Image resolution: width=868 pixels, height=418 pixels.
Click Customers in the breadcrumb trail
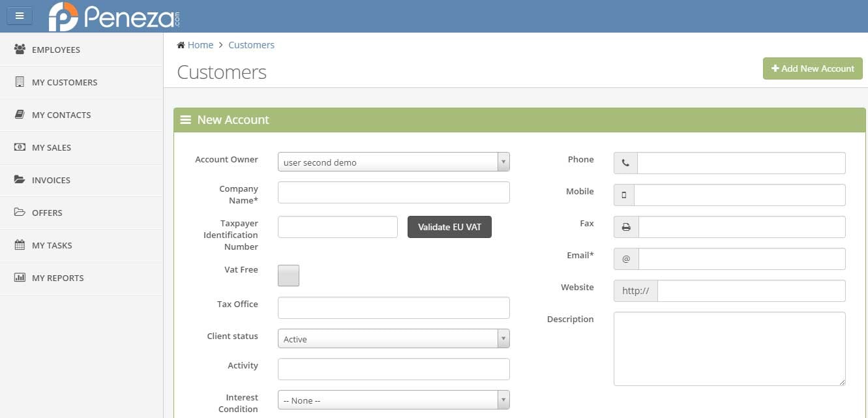tap(251, 44)
